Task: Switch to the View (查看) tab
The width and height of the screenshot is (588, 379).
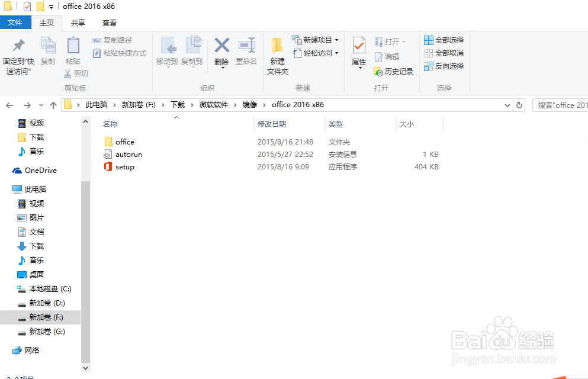Action: pyautogui.click(x=110, y=23)
